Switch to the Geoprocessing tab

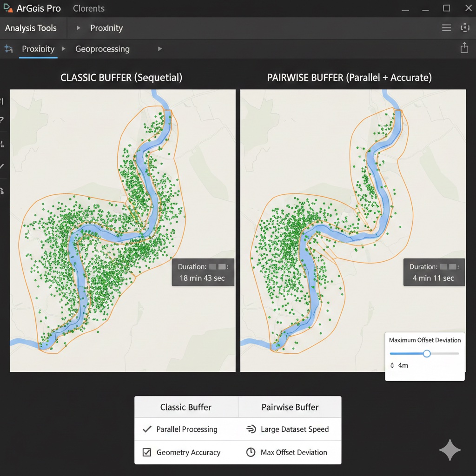pyautogui.click(x=102, y=49)
